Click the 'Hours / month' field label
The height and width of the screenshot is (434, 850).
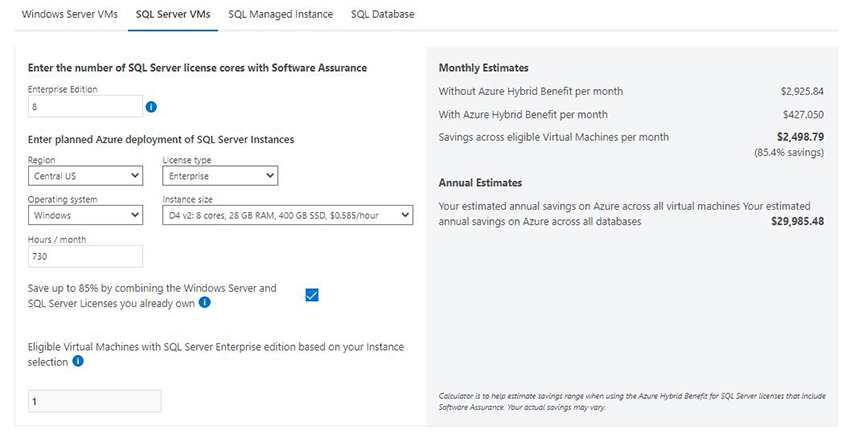(x=57, y=239)
